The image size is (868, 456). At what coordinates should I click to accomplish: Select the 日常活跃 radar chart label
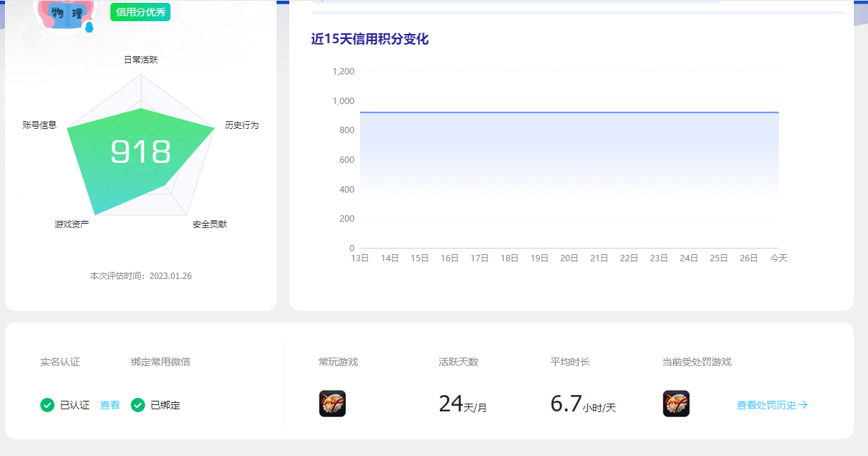(x=141, y=60)
